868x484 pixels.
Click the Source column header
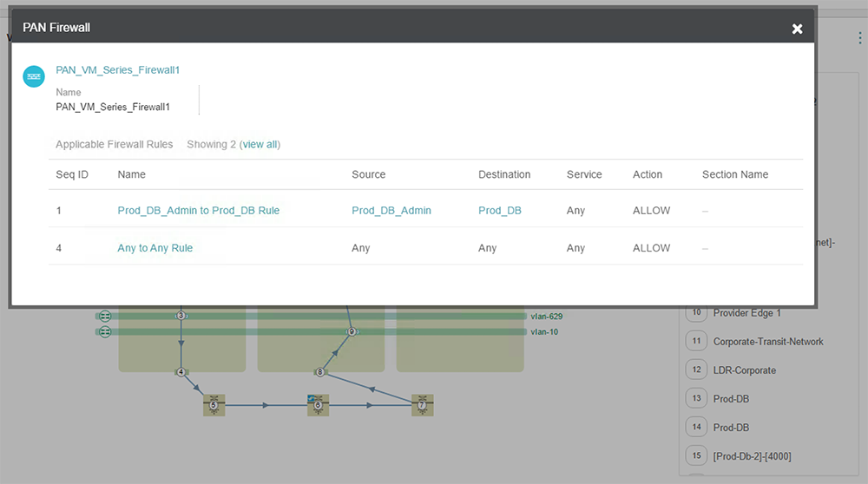[x=369, y=174]
